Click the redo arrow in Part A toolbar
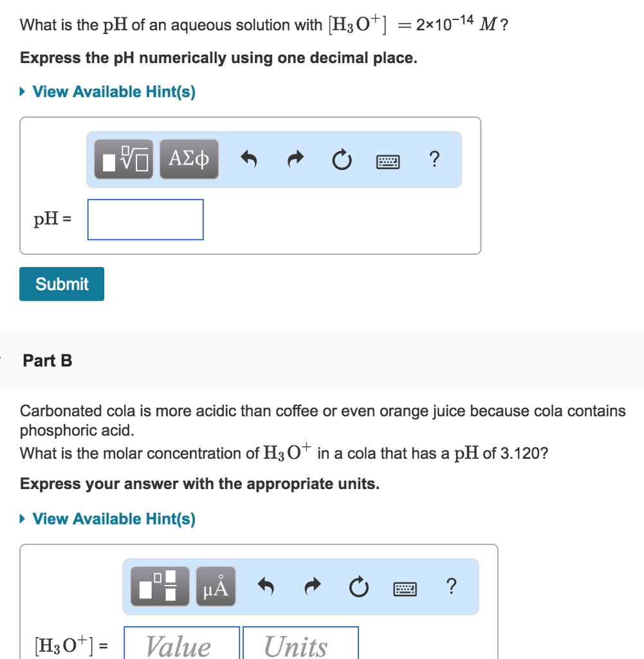This screenshot has width=644, height=659. coord(295,159)
